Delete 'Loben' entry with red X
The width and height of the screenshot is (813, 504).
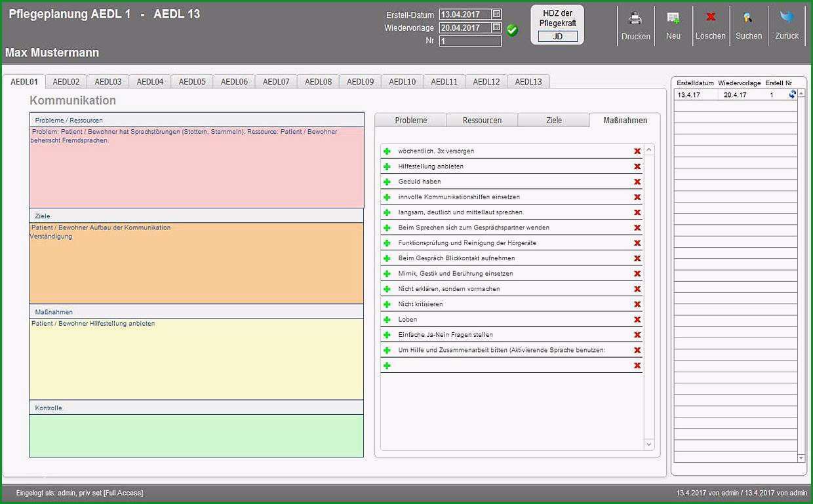click(x=637, y=320)
